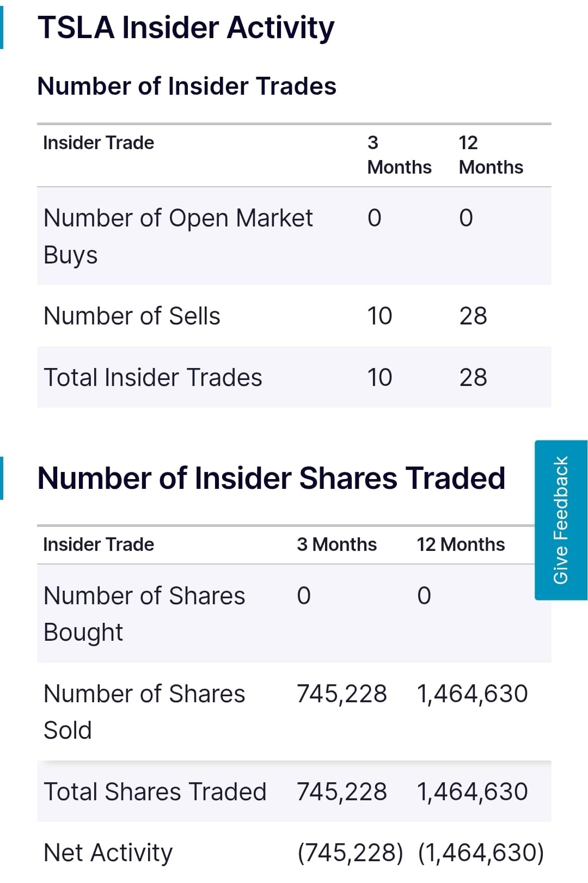Image resolution: width=588 pixels, height=883 pixels.
Task: Select the Number of Insider Trades subheading
Action: [x=187, y=86]
